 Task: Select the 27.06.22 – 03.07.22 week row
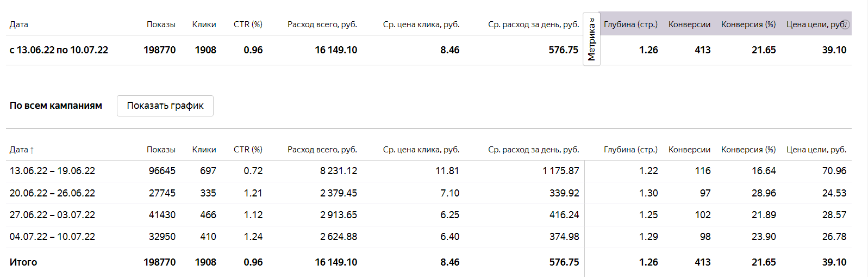(x=52, y=215)
